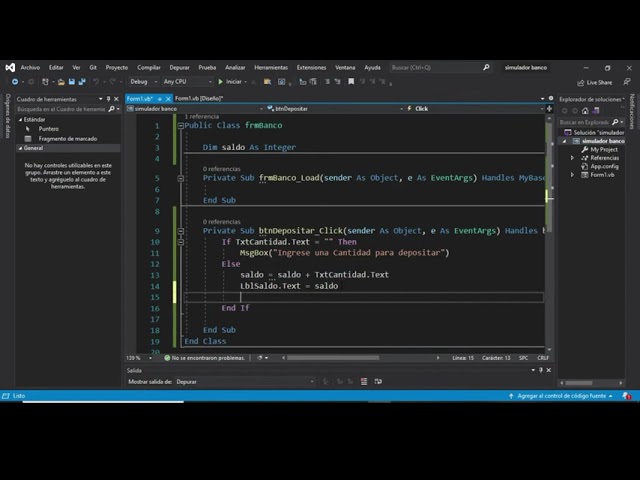Open the Compilar menu

click(x=149, y=68)
